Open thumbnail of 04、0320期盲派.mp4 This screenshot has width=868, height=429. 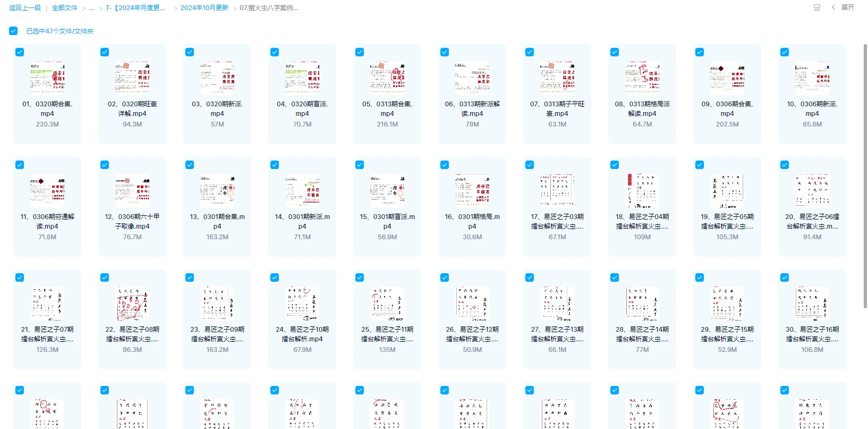pyautogui.click(x=302, y=78)
